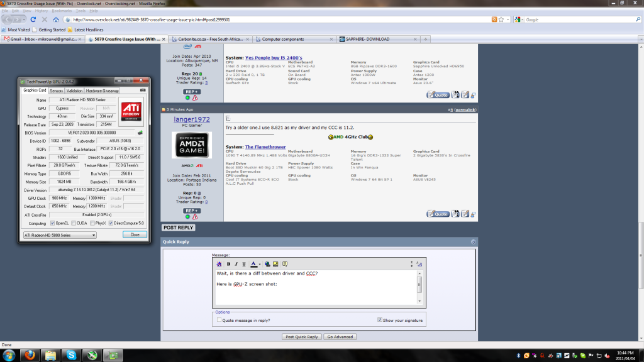644x362 pixels.
Task: Open the list all tabs dropdown
Action: coord(641,39)
